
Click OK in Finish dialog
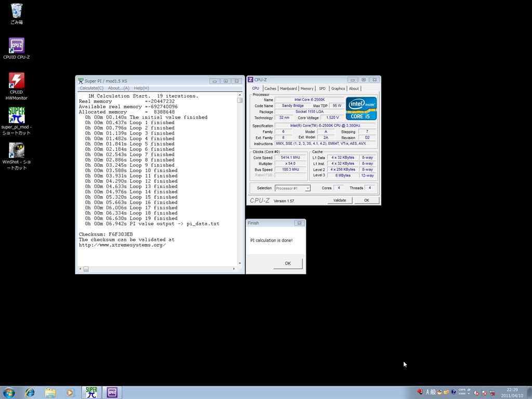(x=288, y=263)
